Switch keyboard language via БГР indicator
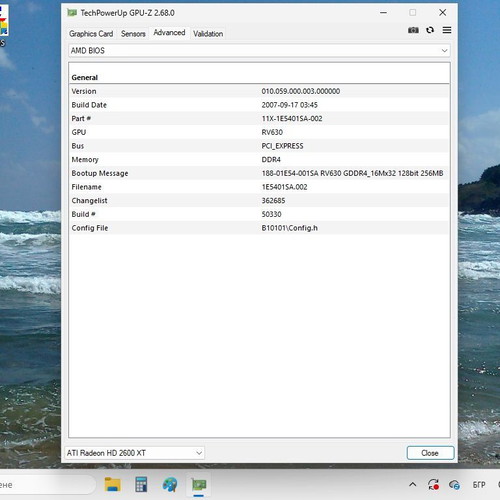The width and height of the screenshot is (500, 500). 479,485
